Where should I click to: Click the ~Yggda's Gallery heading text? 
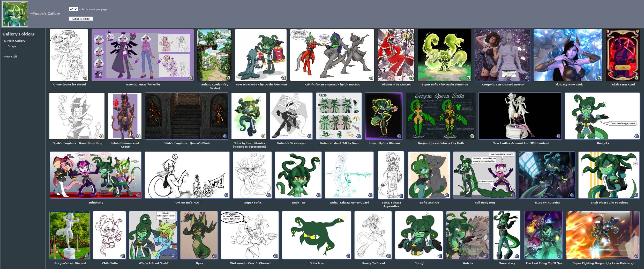coord(45,13)
